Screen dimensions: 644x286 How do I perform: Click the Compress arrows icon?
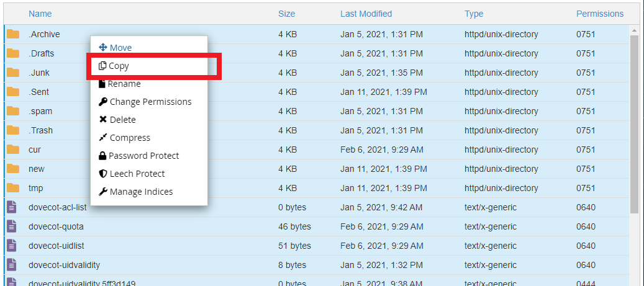click(x=103, y=138)
